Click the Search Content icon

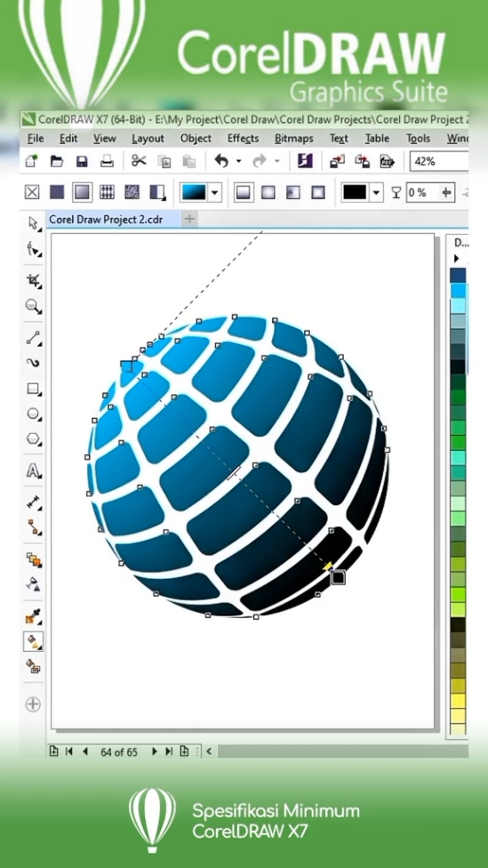[x=305, y=161]
